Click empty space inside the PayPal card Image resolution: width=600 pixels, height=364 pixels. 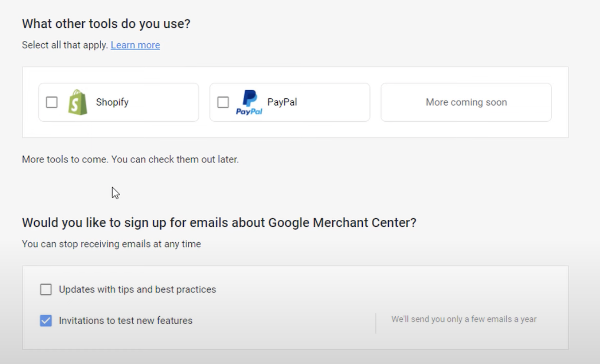(x=334, y=102)
